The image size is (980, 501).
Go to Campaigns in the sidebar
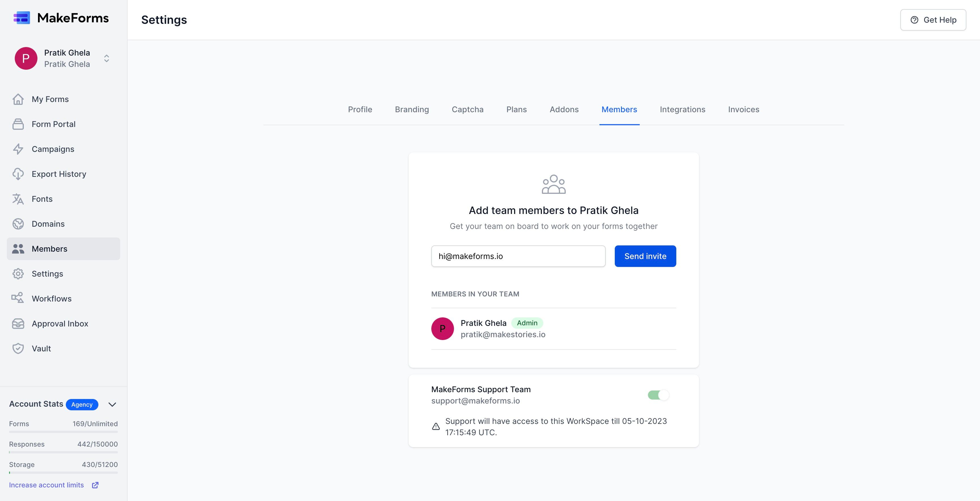click(x=63, y=149)
